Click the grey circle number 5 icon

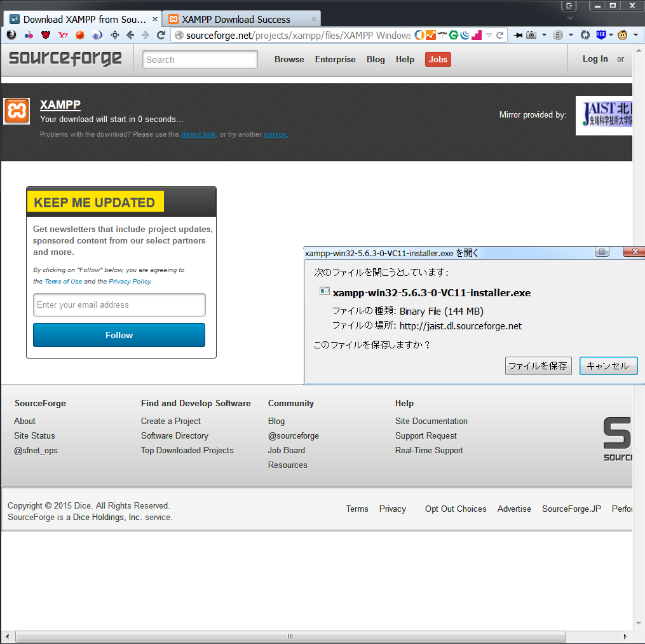tap(558, 36)
